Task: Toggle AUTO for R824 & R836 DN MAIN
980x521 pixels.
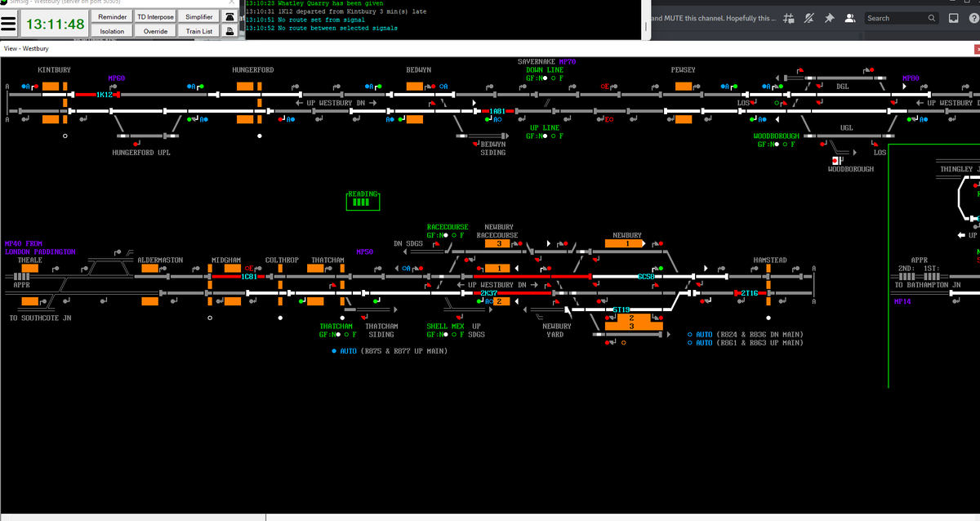Action: tap(690, 334)
